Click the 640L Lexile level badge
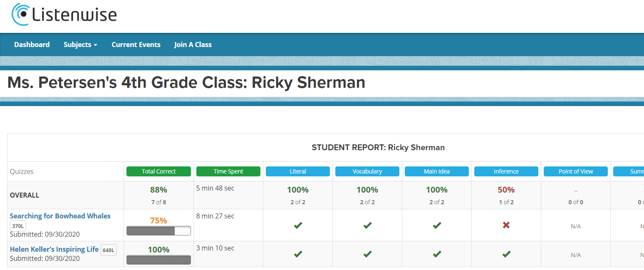Image resolution: width=644 pixels, height=270 pixels. [x=107, y=249]
